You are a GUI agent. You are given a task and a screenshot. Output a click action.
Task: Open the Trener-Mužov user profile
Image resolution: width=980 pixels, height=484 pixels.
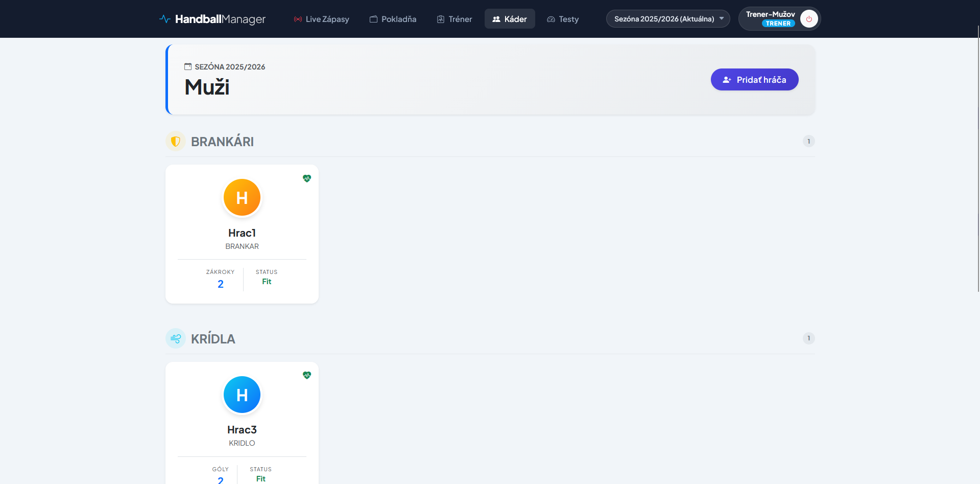[770, 18]
